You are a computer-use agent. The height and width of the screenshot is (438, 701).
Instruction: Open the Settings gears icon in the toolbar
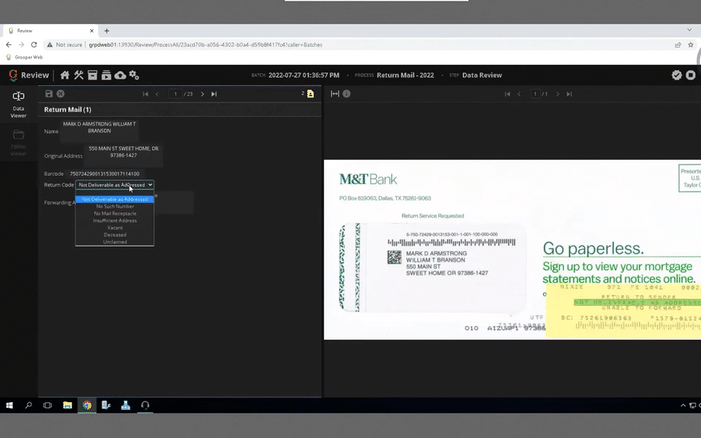pyautogui.click(x=134, y=75)
